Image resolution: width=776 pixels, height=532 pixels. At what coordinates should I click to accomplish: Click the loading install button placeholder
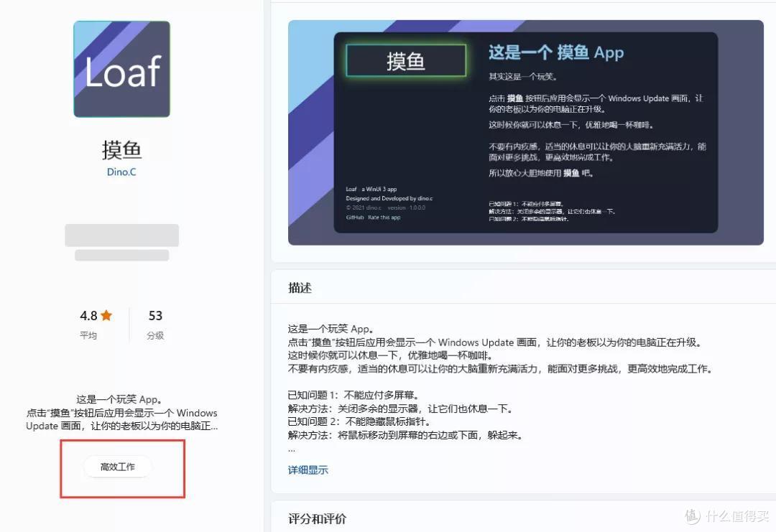pyautogui.click(x=121, y=235)
